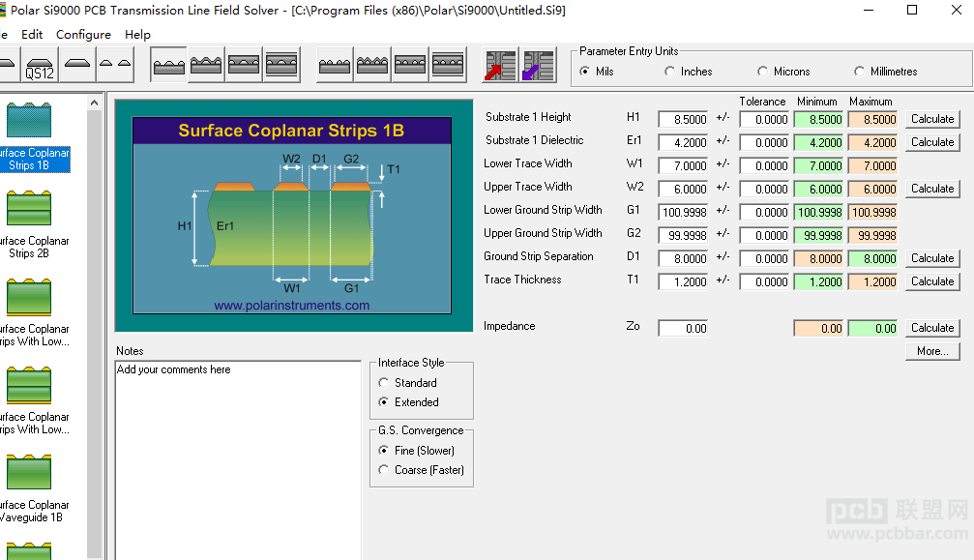Select three-bump embedded coplanar icon with plane lines
The image size is (974, 560).
(x=281, y=65)
